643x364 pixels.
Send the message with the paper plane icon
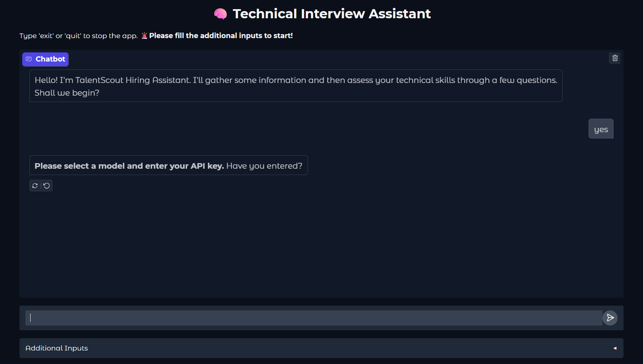(610, 318)
